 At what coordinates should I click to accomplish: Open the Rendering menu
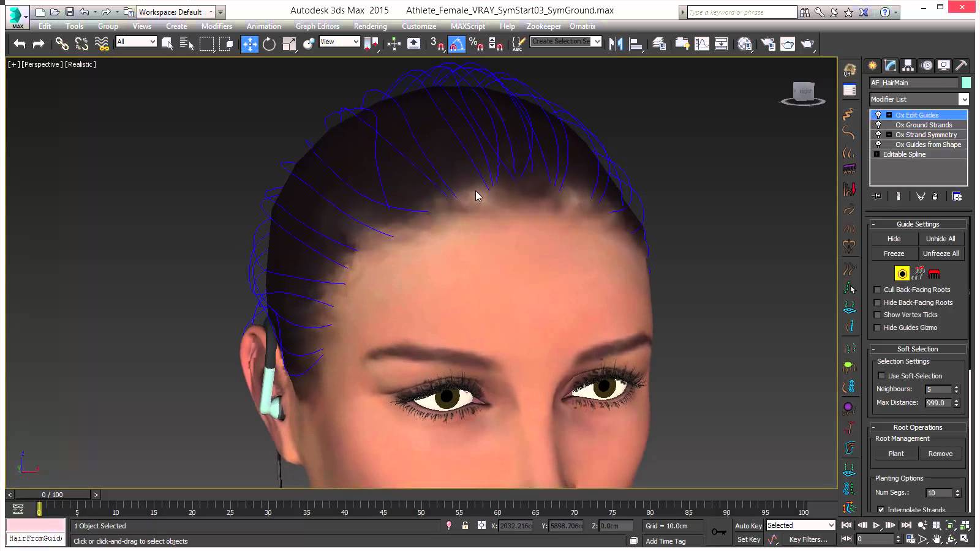point(370,26)
